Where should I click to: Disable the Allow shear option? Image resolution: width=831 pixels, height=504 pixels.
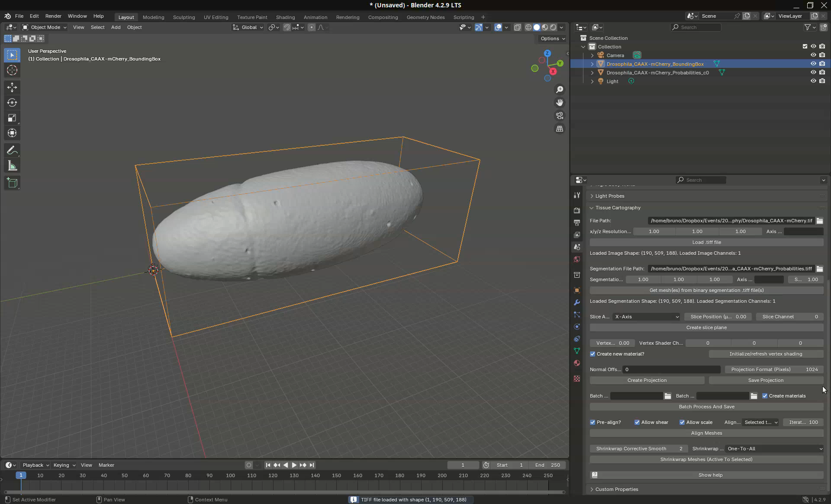[x=637, y=422]
